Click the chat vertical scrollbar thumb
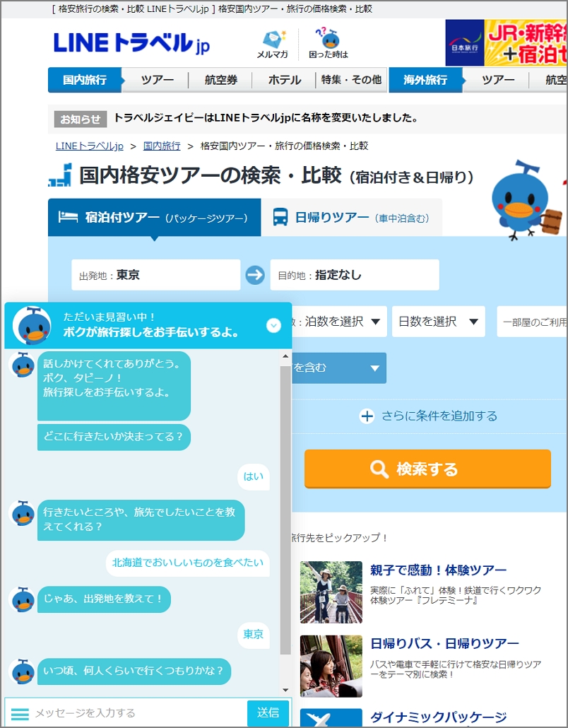Viewport: 568px width, 728px height. point(285,510)
